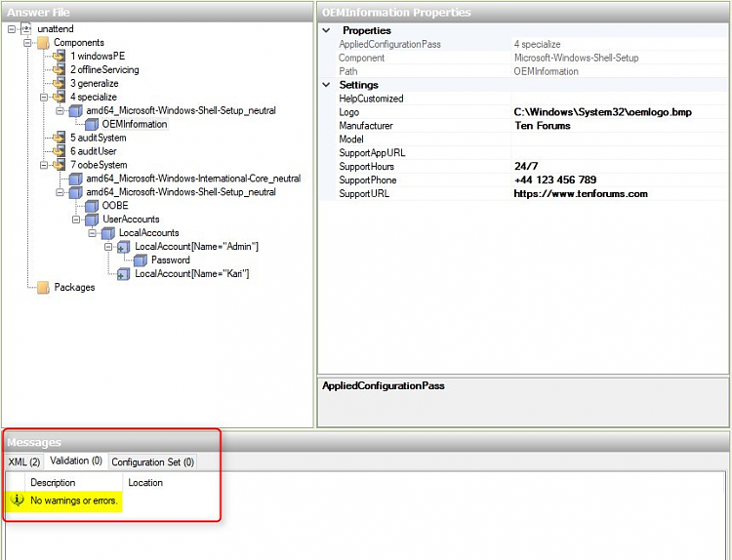Screen dimensions: 732x560
Task: Click the LocalAccount Kari cube icon
Action: [x=124, y=274]
